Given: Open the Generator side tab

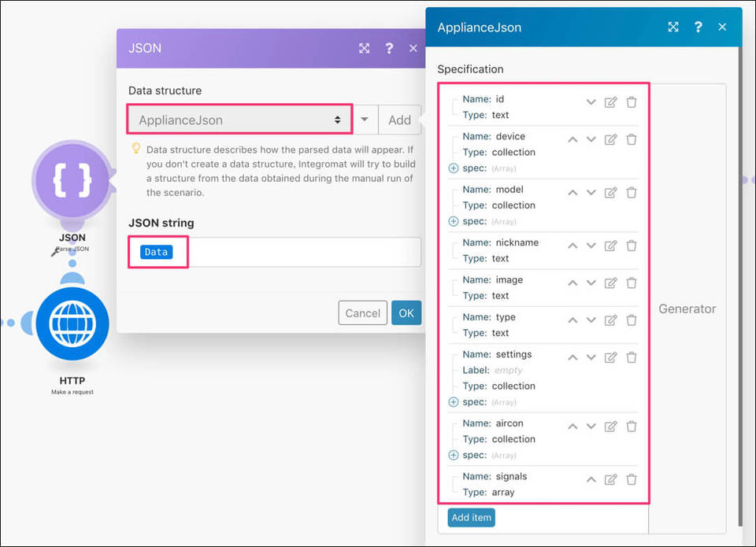Looking at the screenshot, I should coord(687,309).
